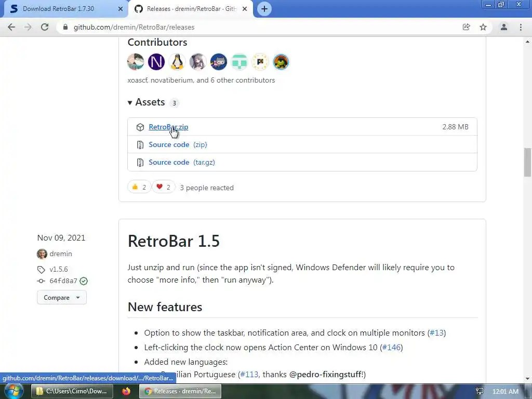Screen dimensions: 532x399
Task: Click the Nov 09, 2021 date
Action: tap(61, 238)
